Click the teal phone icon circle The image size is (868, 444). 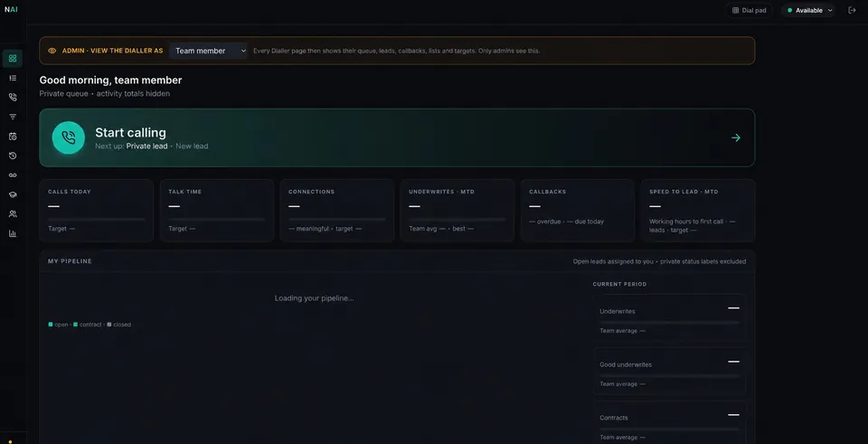69,137
